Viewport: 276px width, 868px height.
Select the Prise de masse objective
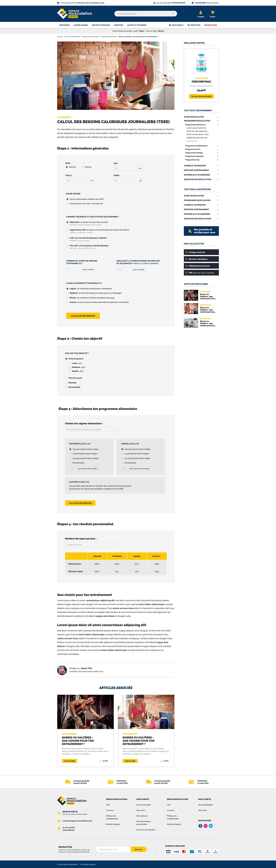66,378
